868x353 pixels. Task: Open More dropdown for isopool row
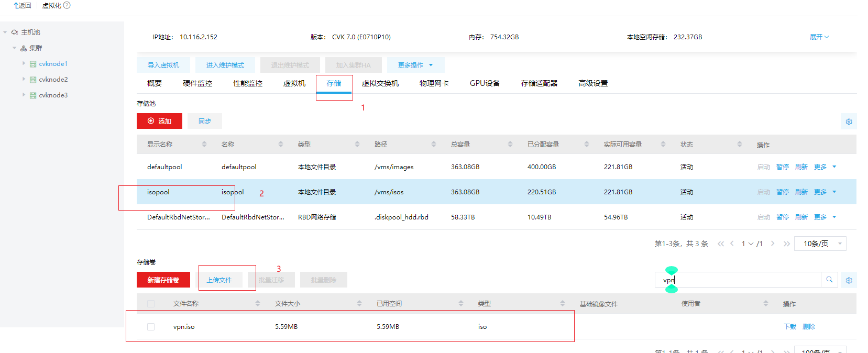click(825, 192)
